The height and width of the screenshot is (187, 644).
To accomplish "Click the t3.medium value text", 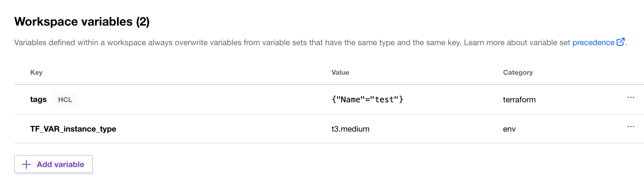I will [350, 129].
